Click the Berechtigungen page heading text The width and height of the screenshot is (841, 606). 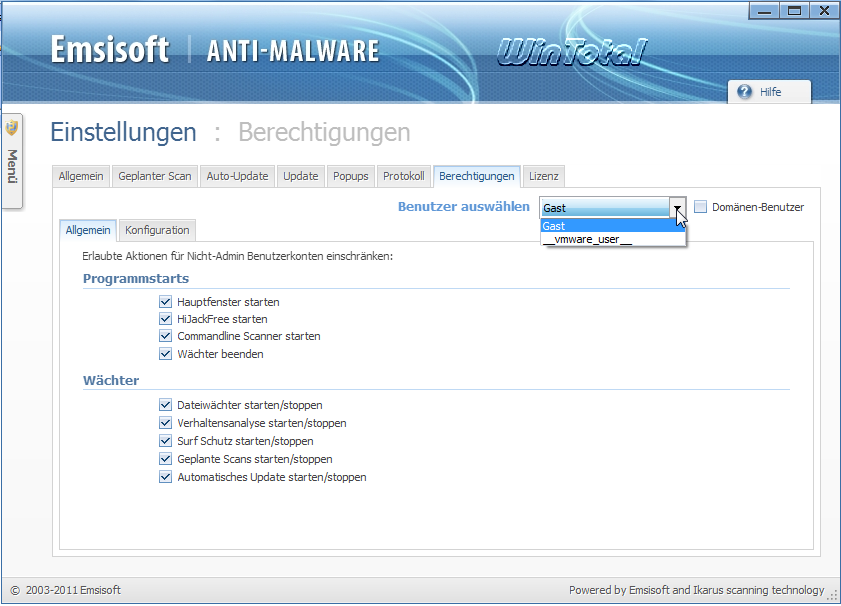pyautogui.click(x=324, y=132)
